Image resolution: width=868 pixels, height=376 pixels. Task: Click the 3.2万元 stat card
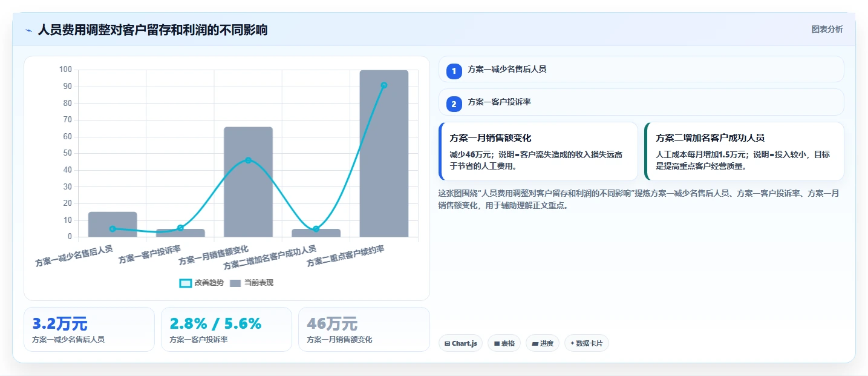point(89,329)
